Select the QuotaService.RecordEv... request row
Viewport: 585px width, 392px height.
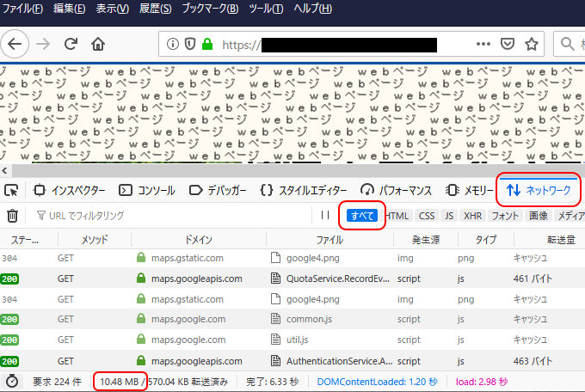tap(292, 279)
